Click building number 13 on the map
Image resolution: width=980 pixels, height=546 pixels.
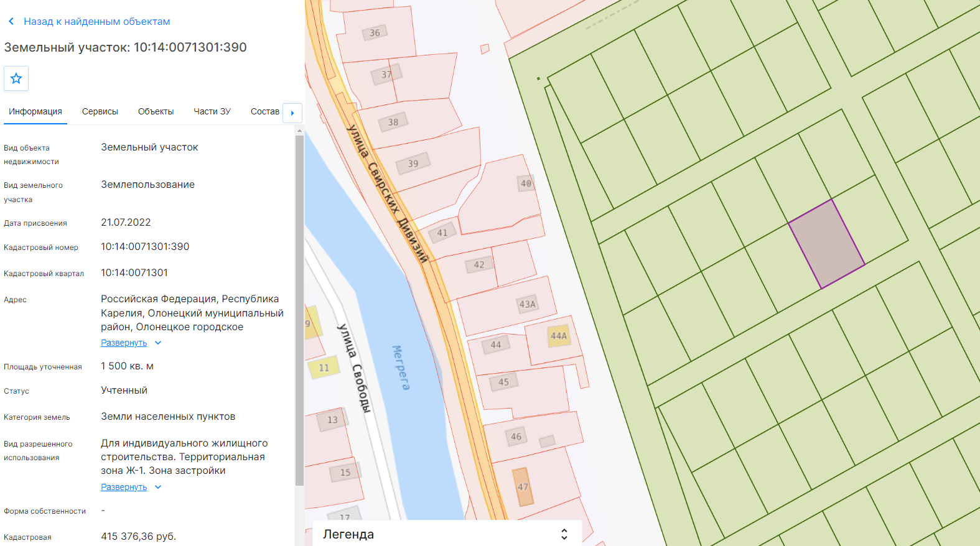333,420
